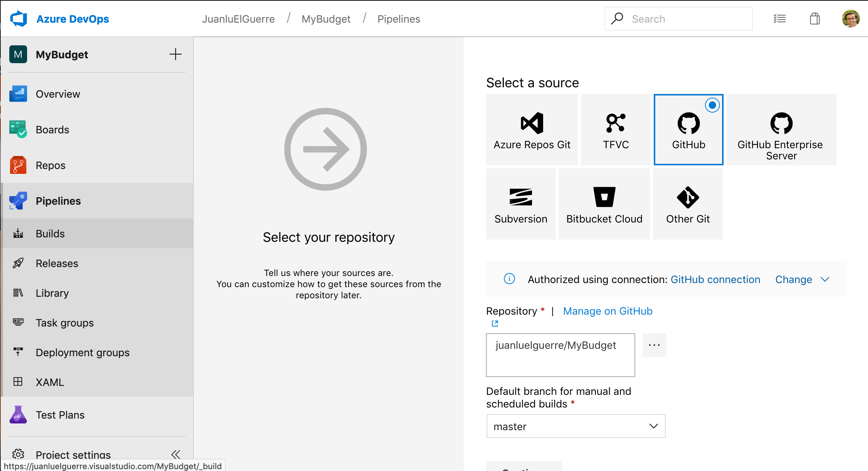Select Azure Repos Git as source
Viewport: 868px width, 471px height.
pyautogui.click(x=532, y=130)
